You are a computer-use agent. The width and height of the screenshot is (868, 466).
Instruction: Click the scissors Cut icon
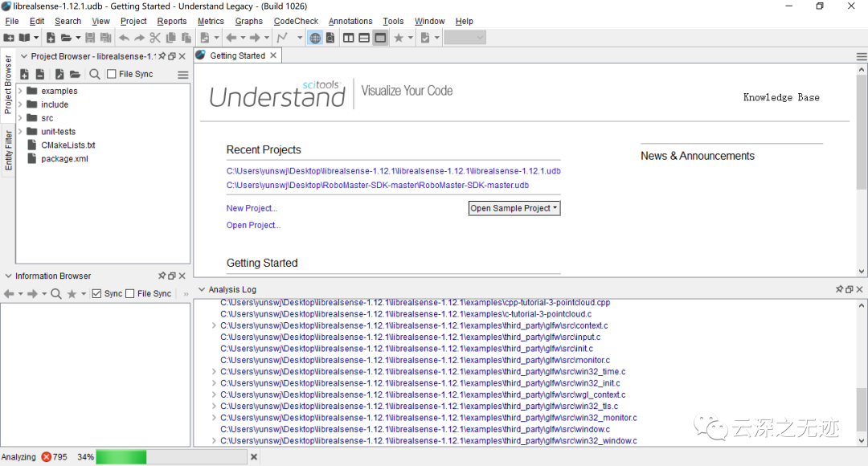click(155, 38)
